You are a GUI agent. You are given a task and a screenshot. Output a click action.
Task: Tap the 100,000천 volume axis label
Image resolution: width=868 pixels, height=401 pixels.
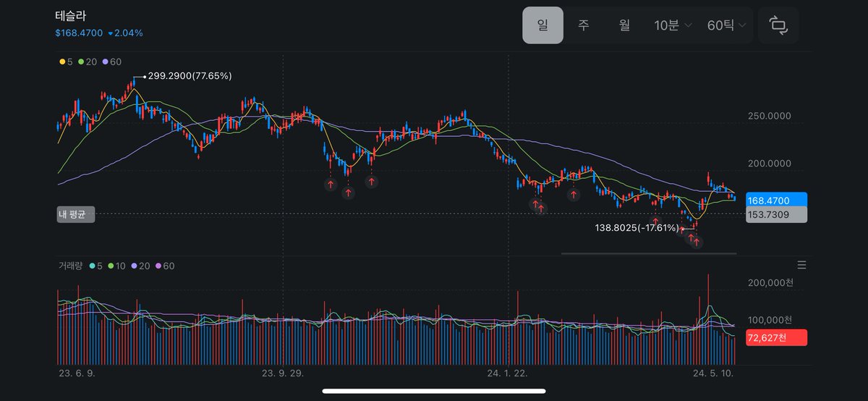click(770, 320)
